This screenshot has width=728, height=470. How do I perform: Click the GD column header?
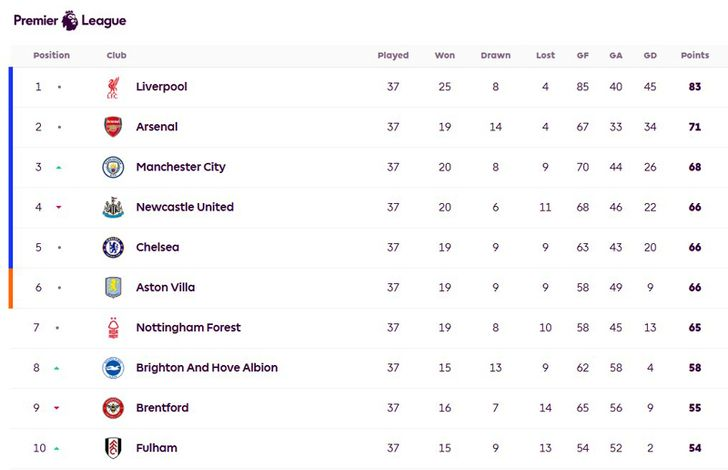650,55
